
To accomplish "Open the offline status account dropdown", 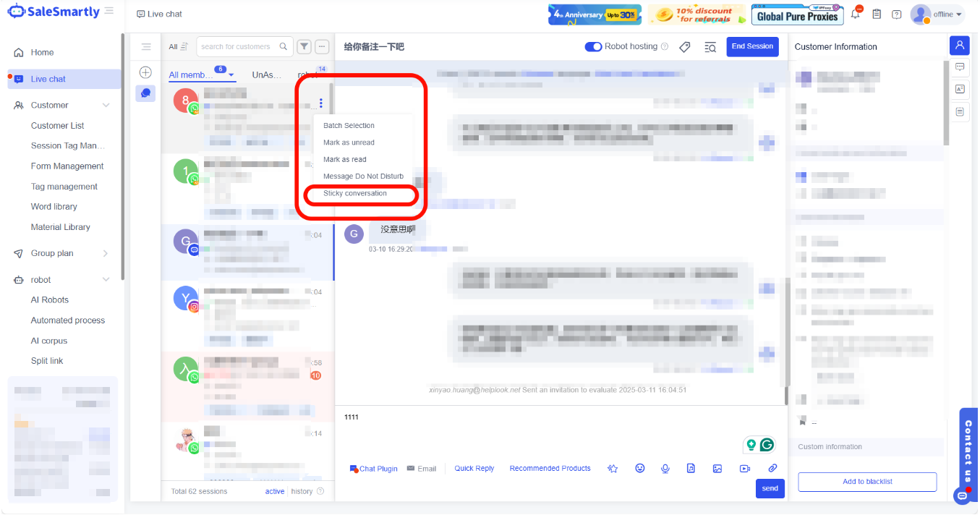I will tap(937, 14).
